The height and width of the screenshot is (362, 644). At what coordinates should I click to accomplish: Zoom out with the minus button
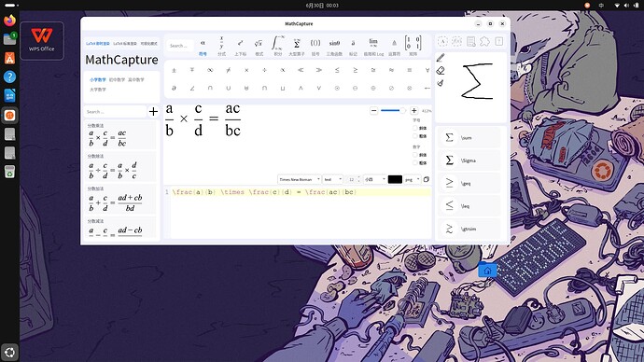(373, 111)
